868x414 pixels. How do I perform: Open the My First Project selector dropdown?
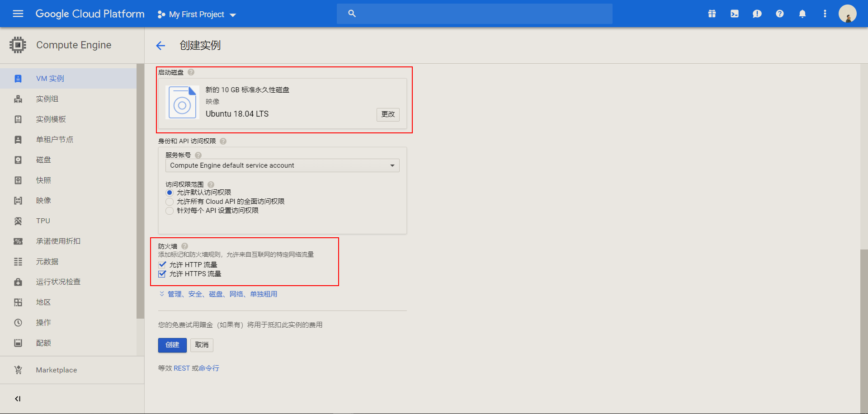[197, 14]
